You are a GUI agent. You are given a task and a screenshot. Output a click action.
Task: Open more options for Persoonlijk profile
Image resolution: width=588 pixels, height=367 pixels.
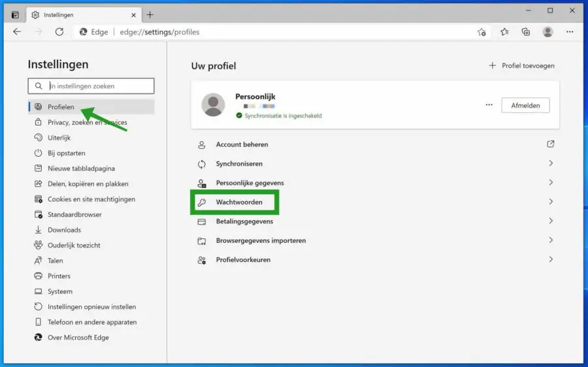(x=489, y=105)
